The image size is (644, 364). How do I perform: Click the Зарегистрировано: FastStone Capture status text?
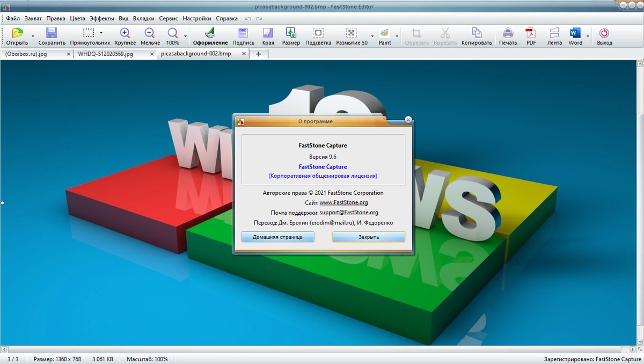pyautogui.click(x=592, y=359)
